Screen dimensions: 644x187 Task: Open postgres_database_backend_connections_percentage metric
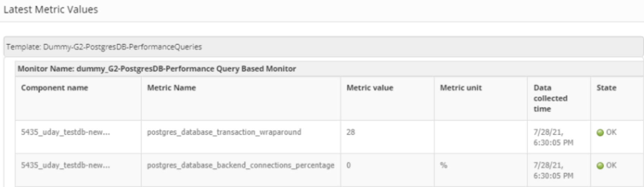tap(240, 165)
